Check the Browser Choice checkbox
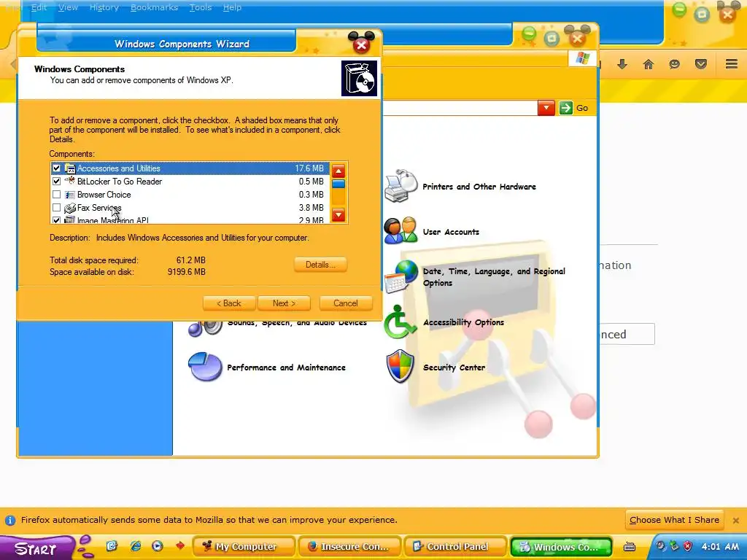Screen dimensions: 747x560 pos(57,195)
